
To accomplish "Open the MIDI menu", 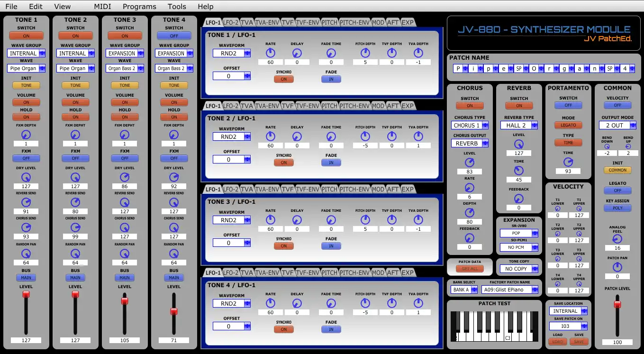I will click(x=103, y=7).
